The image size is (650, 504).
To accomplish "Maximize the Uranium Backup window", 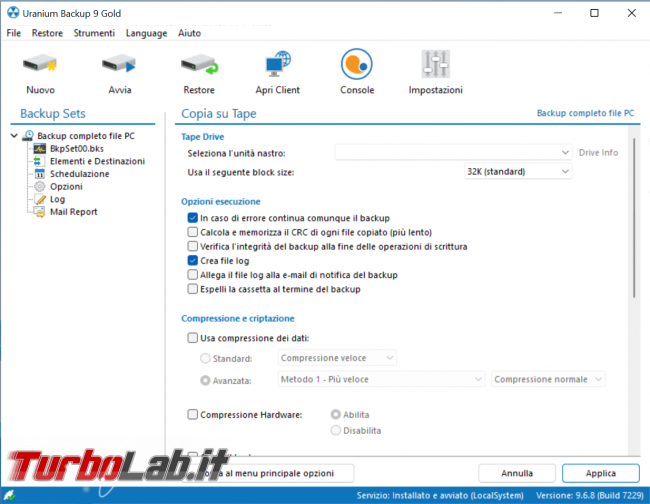I will tap(594, 13).
